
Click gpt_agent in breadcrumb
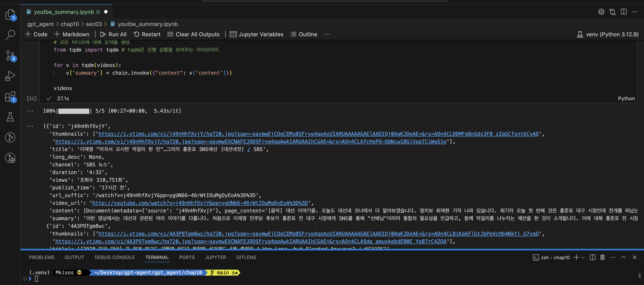click(40, 24)
